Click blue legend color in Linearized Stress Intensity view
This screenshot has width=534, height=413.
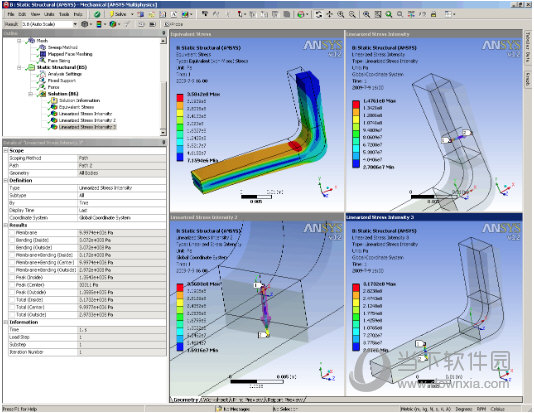click(356, 164)
